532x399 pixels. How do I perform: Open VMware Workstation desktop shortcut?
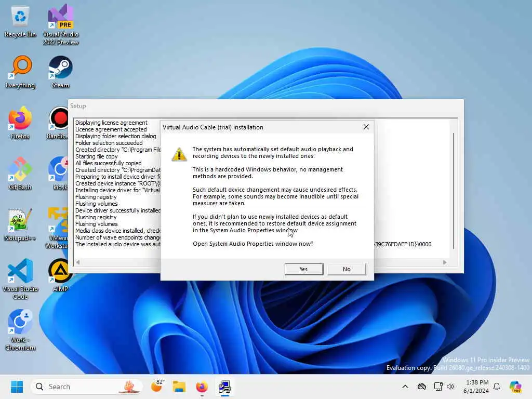click(x=57, y=228)
